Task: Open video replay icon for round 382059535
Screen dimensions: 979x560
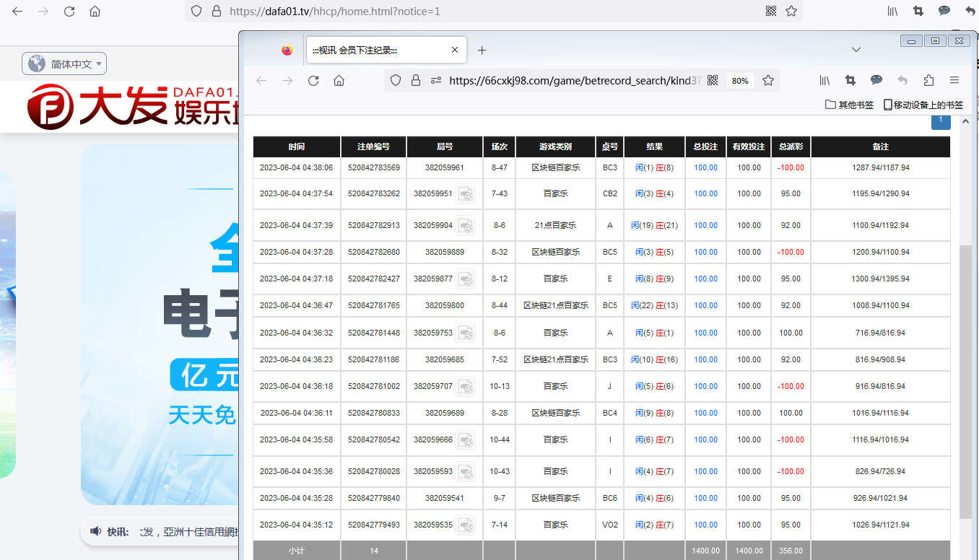Action: pyautogui.click(x=466, y=525)
